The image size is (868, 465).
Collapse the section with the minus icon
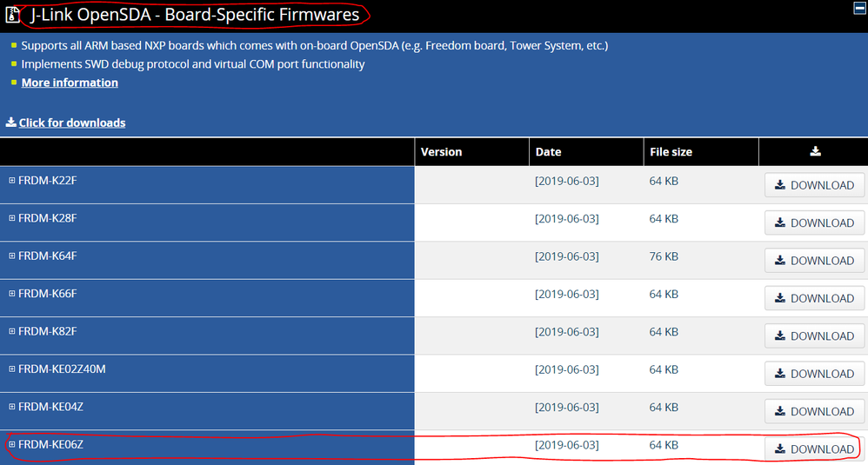click(859, 8)
